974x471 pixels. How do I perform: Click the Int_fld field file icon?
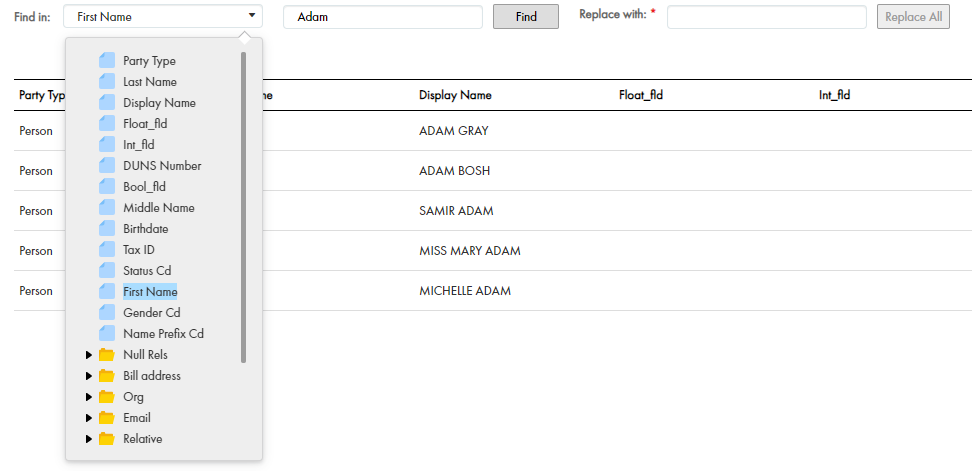[x=107, y=145]
